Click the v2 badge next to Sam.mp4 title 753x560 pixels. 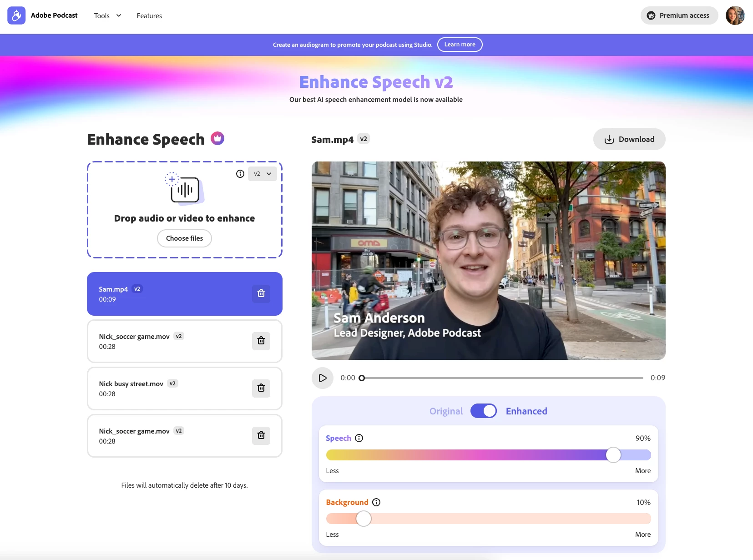click(364, 139)
